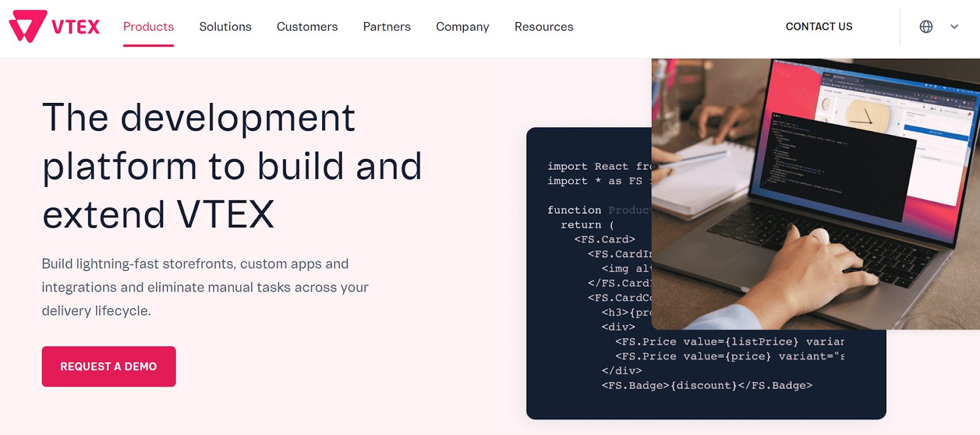Viewport: 980px width, 435px height.
Task: Click the paragraph starting "Build lightning-fast storefronts"
Action: point(205,287)
